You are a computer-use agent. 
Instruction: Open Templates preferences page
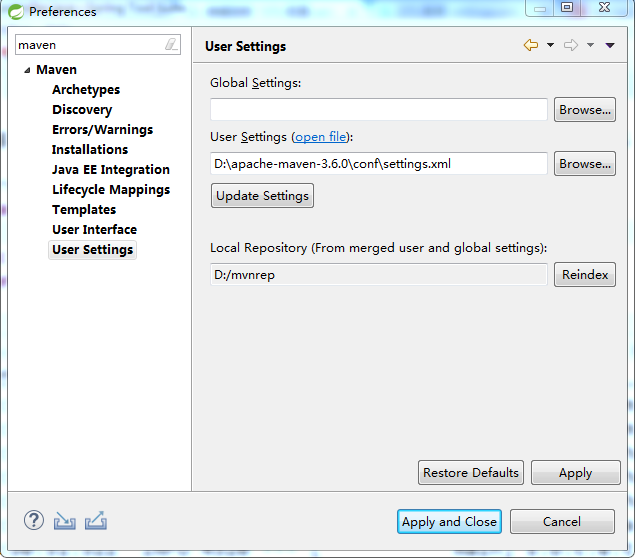pos(84,209)
